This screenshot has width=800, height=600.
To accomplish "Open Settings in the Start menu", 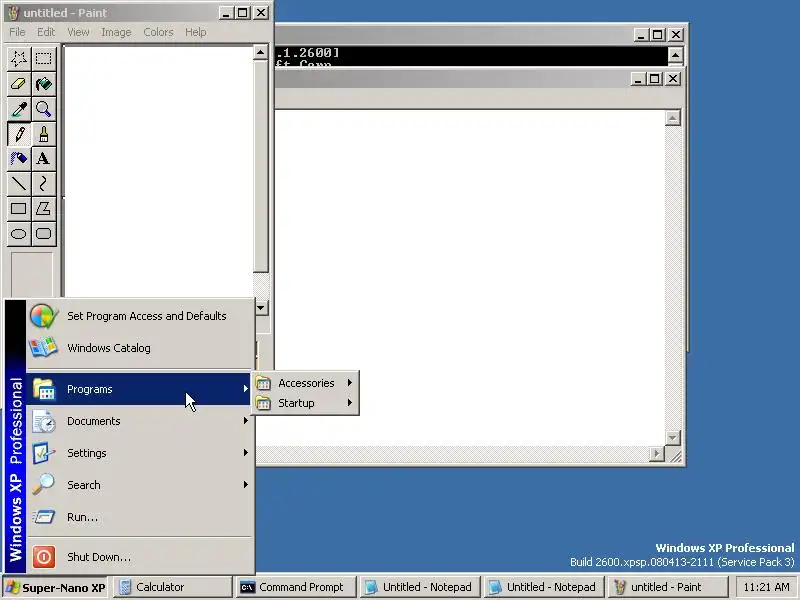I will coord(139,453).
